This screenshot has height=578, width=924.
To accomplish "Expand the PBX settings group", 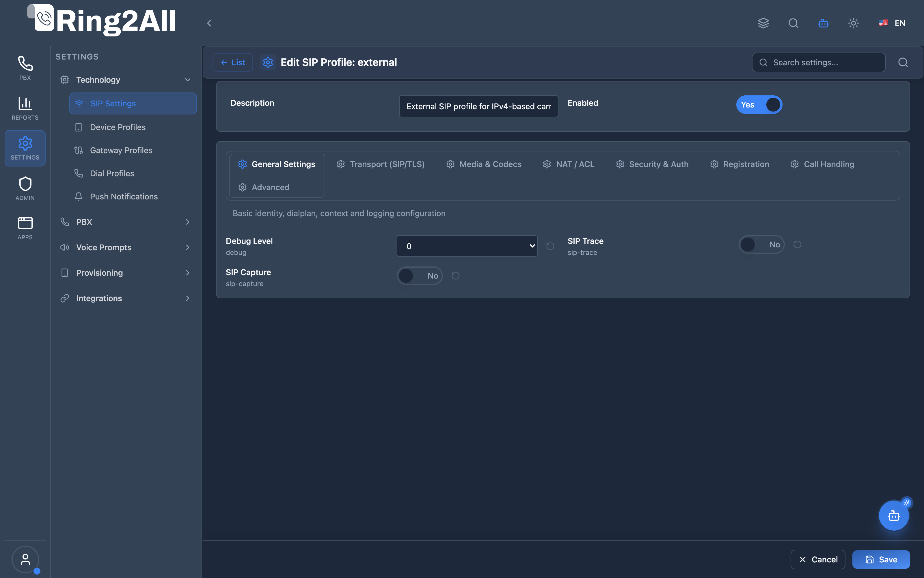I will tap(126, 222).
